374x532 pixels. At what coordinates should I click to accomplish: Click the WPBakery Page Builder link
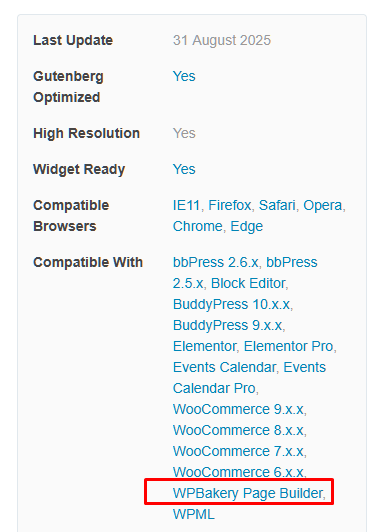point(248,493)
